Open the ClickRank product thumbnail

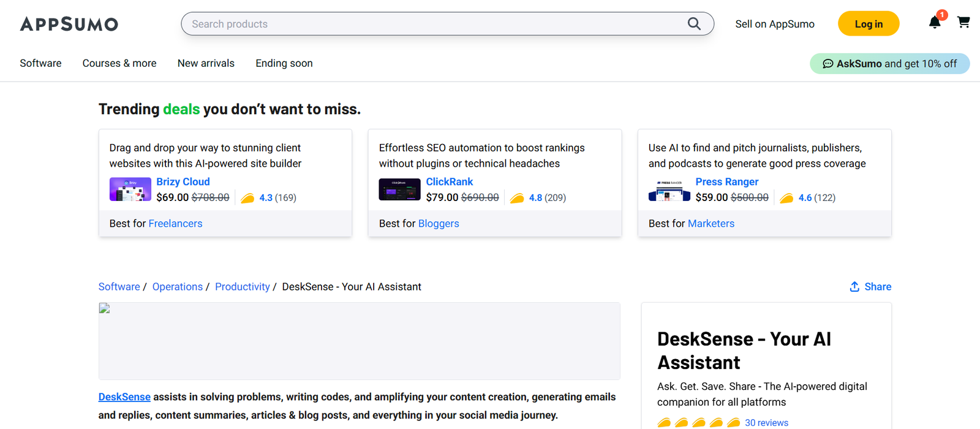(399, 189)
